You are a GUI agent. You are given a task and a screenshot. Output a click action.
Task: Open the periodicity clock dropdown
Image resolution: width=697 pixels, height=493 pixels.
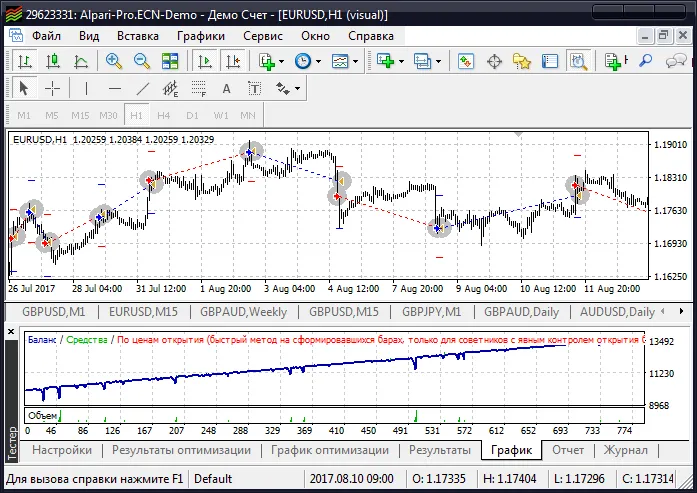pyautogui.click(x=306, y=61)
